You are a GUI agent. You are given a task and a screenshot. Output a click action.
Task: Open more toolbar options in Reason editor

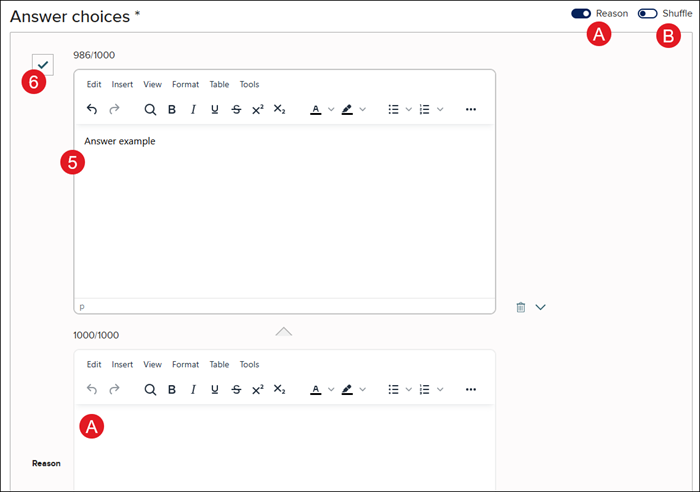coord(471,389)
